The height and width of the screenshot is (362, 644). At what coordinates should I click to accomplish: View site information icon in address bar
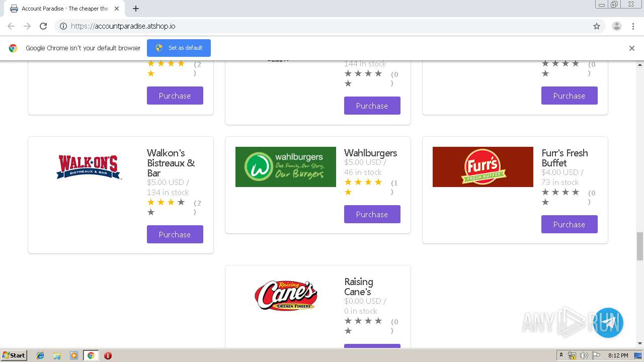coord(63,26)
